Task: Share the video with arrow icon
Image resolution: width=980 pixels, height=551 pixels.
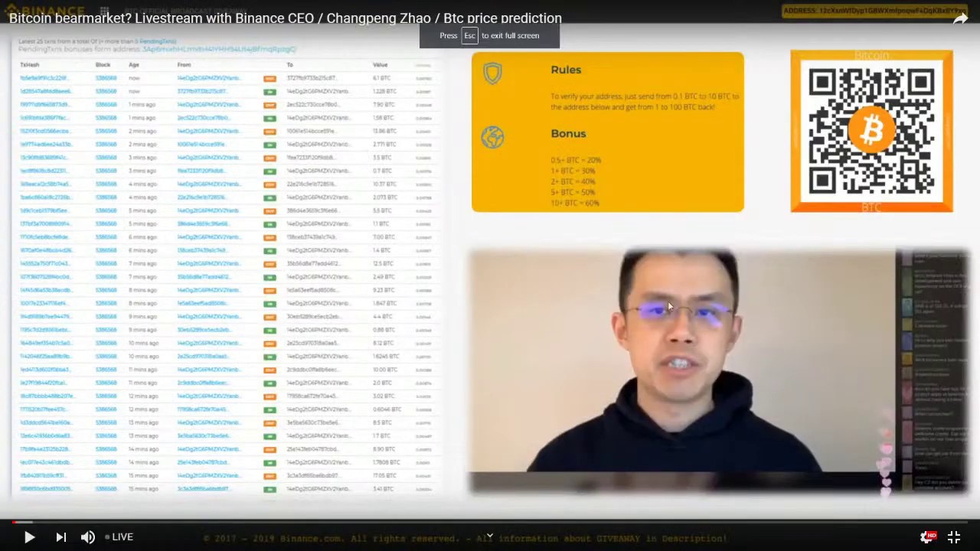Action: pyautogui.click(x=960, y=19)
